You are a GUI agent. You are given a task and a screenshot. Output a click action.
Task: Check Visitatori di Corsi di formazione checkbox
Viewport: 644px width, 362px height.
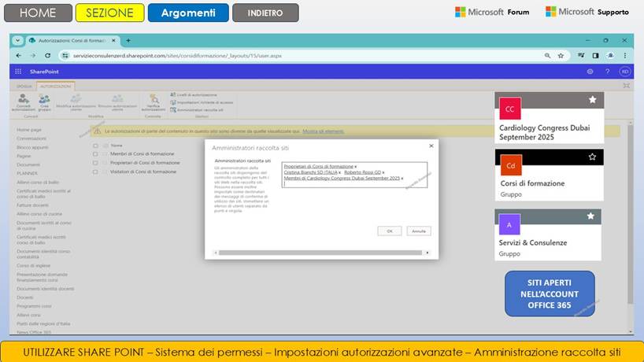point(95,172)
